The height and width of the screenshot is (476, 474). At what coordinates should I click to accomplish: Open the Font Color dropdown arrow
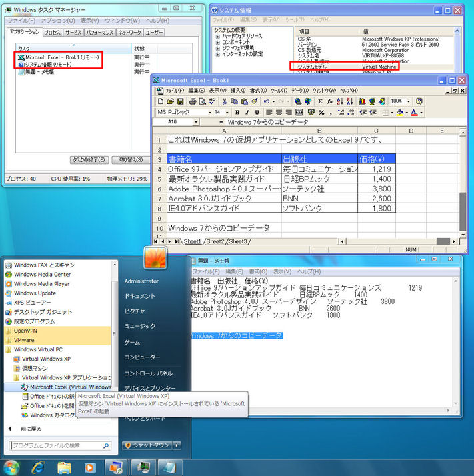[x=421, y=113]
